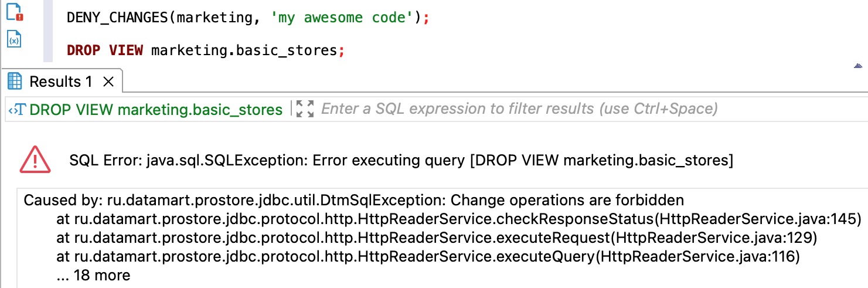
Task: Click the red warning triangle icon
Action: click(35, 160)
